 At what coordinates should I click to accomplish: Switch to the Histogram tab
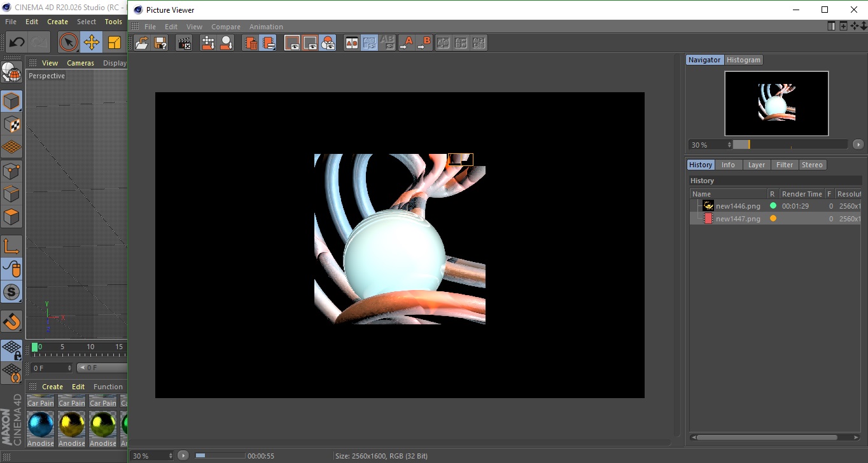click(743, 60)
